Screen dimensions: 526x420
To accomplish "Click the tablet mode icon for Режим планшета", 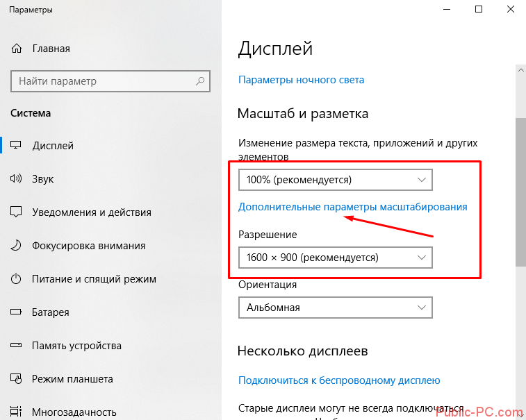I will pos(16,379).
